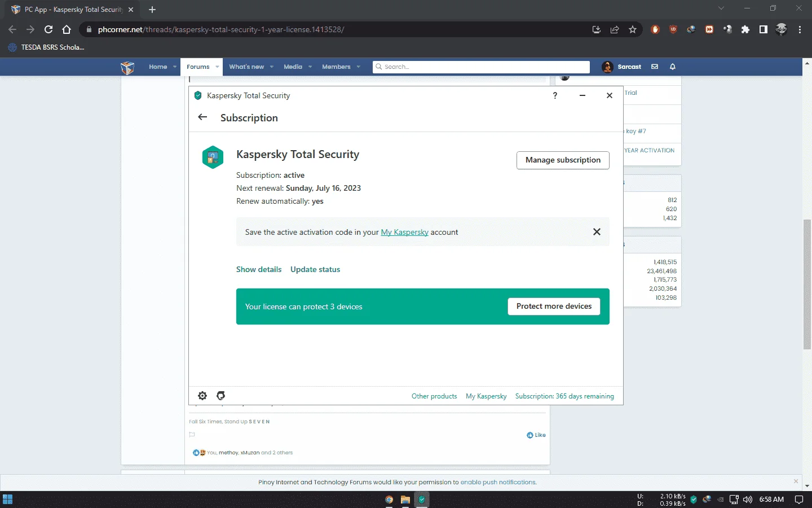The height and width of the screenshot is (508, 812).
Task: Open Kaspersky settings gear icon
Action: click(202, 396)
